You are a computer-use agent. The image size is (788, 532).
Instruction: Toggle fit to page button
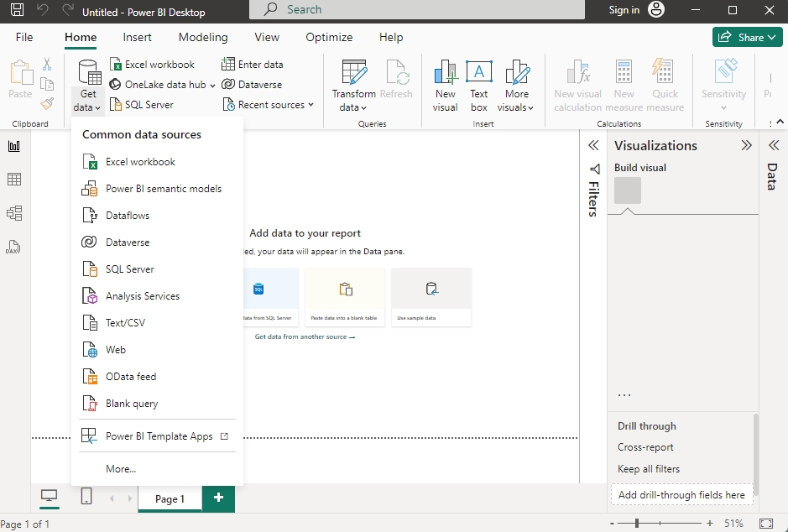click(765, 524)
